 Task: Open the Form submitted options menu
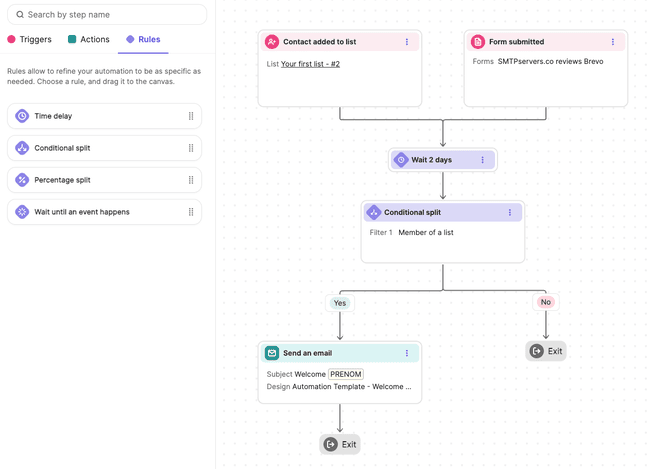coord(613,42)
